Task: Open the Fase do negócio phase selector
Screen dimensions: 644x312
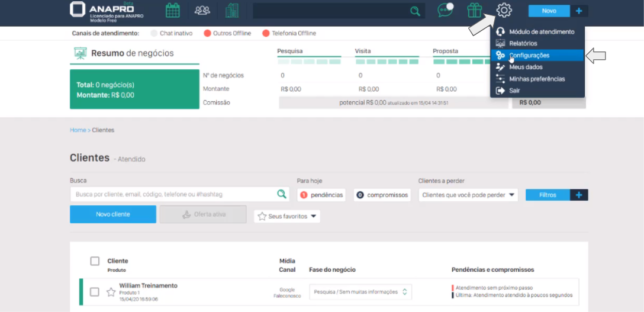Action: click(360, 292)
